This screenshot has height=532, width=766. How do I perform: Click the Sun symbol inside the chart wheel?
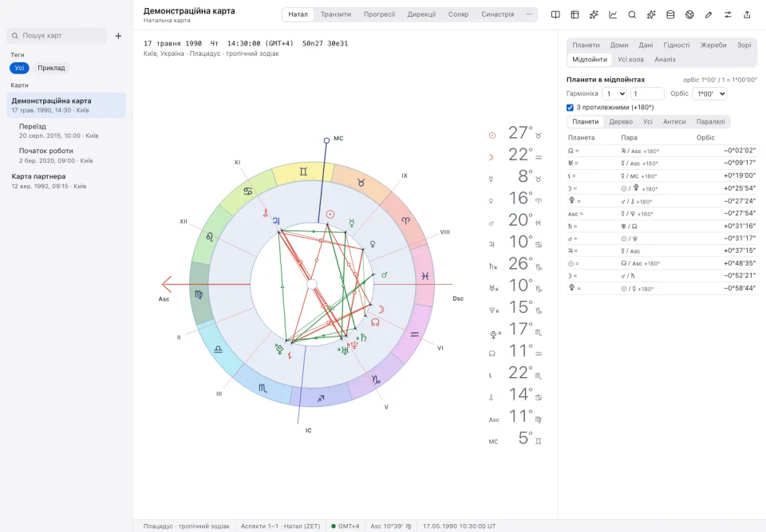click(x=330, y=214)
